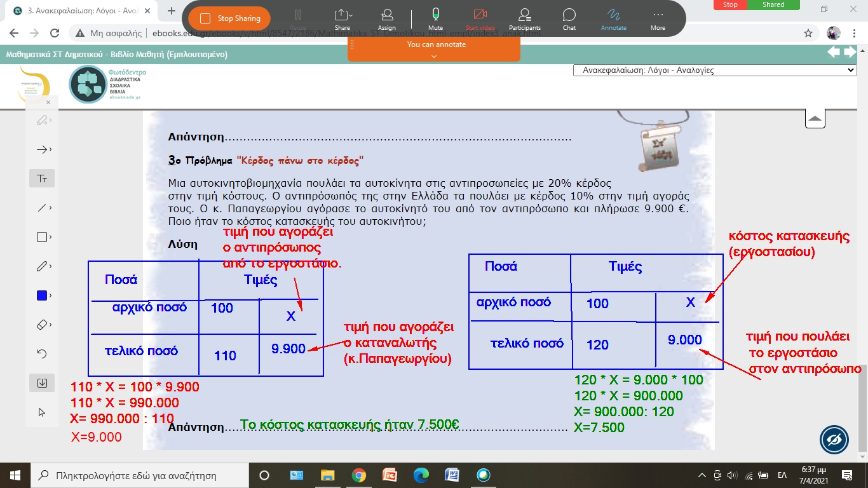Open the blue color picker swatch
Image resolution: width=868 pixels, height=488 pixels.
coord(41,295)
